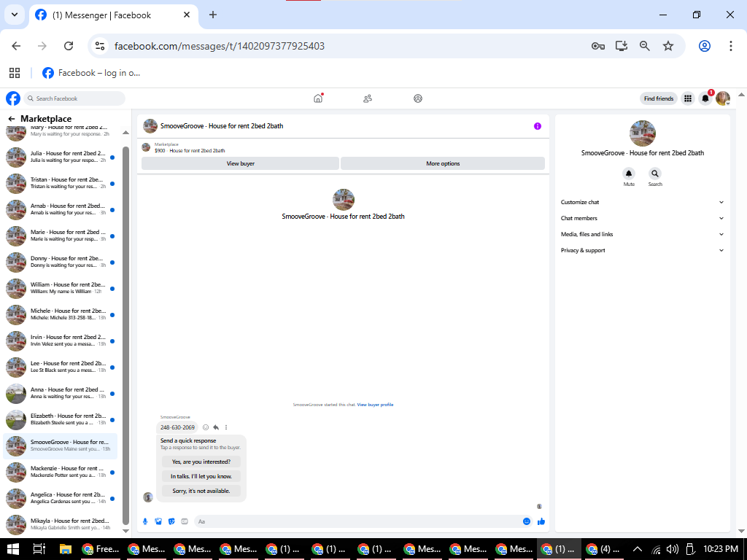Open the Facebook log in bookmark
Screen dimensions: 747x560
pos(91,73)
